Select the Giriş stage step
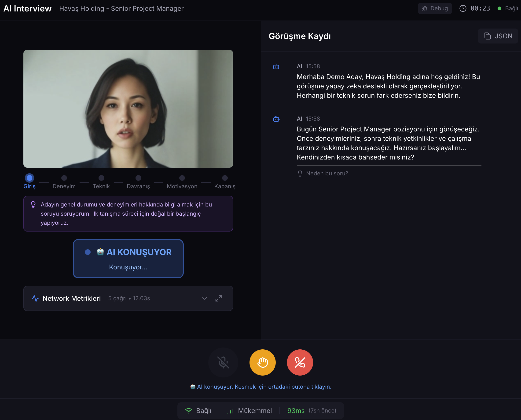 pos(29,178)
